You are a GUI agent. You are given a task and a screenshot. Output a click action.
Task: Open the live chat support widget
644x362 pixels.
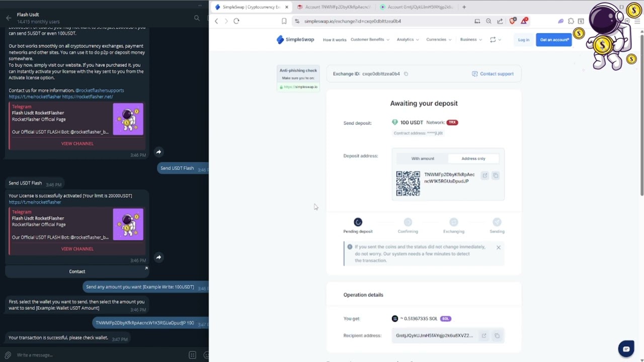(626, 349)
